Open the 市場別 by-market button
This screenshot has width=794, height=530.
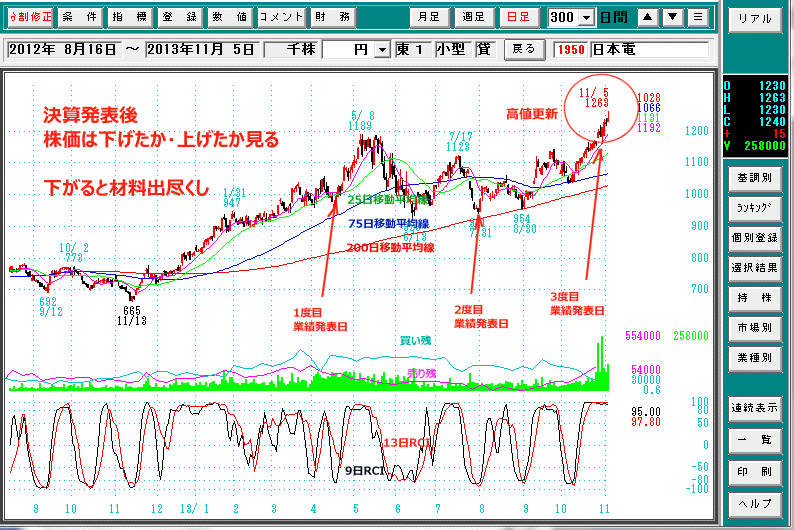click(x=755, y=328)
